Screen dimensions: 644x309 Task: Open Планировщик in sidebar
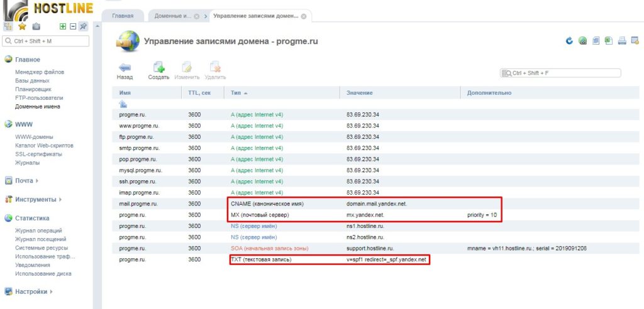click(x=33, y=89)
